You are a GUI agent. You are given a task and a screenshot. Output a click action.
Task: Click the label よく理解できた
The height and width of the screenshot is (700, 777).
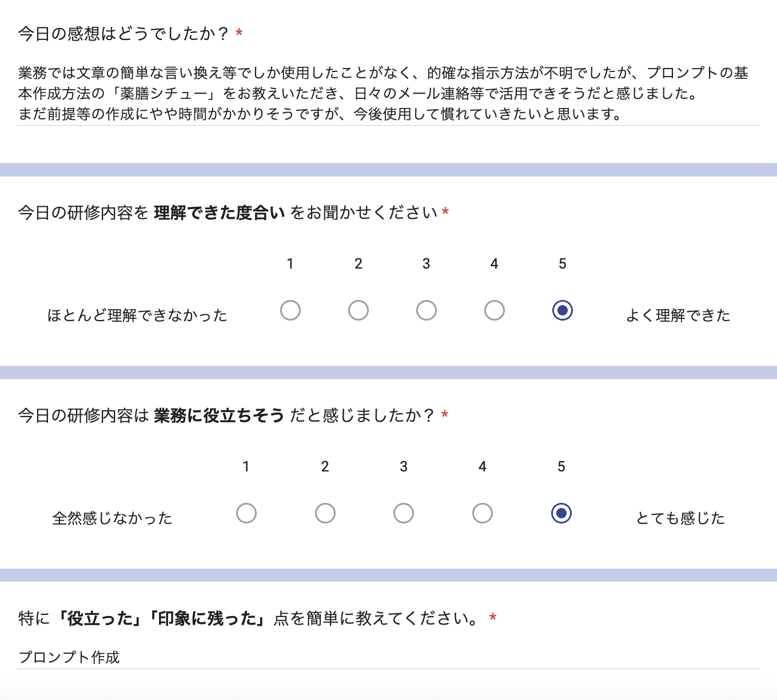678,315
